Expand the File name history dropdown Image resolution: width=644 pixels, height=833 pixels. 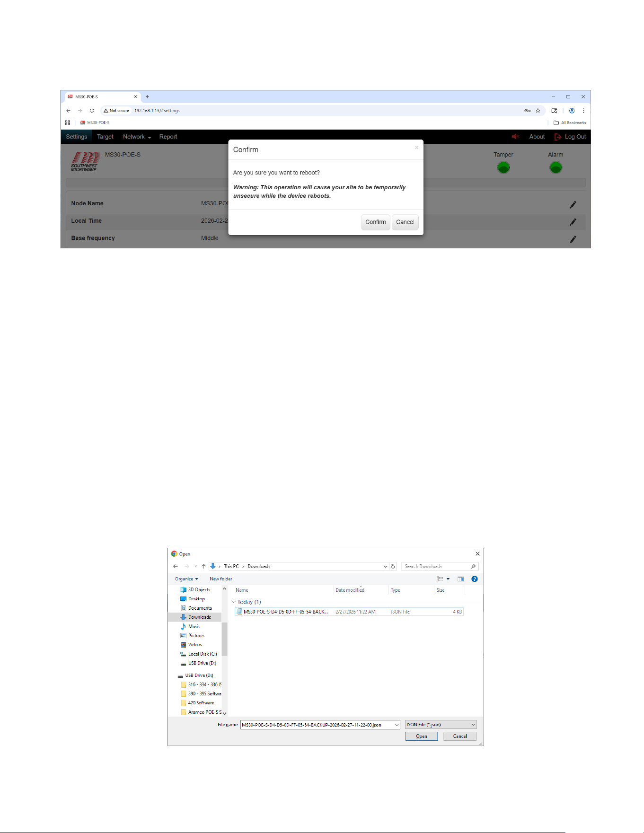397,725
